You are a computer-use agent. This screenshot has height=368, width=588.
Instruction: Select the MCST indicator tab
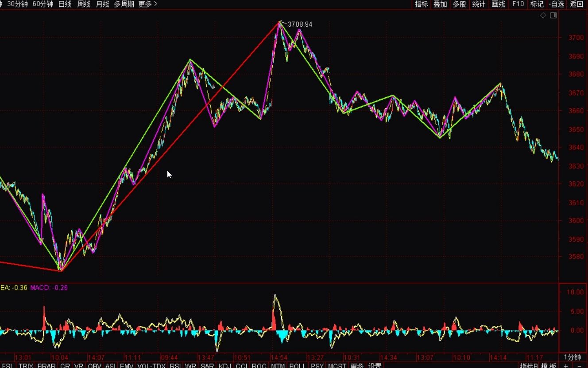(x=337, y=365)
